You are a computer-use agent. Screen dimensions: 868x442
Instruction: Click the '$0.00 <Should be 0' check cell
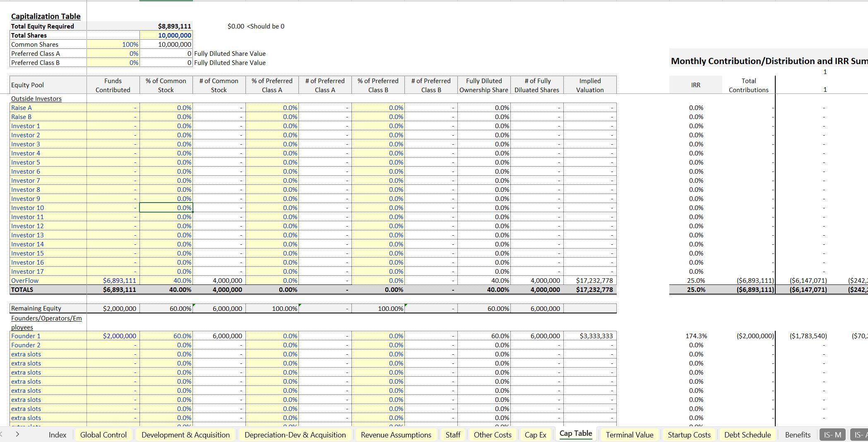(x=256, y=26)
